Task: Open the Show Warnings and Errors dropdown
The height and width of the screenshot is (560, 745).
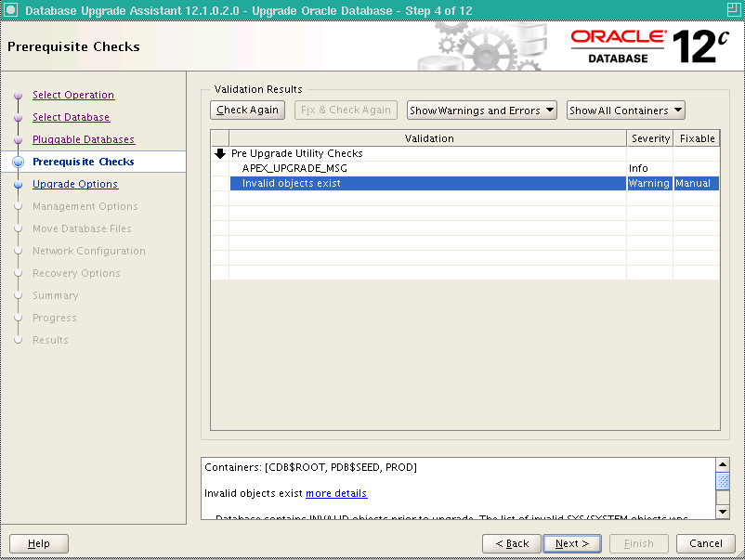Action: pyautogui.click(x=482, y=111)
